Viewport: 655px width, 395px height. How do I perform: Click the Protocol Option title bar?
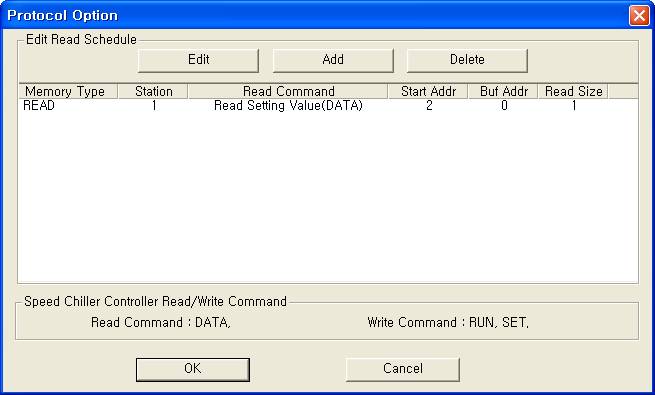pos(313,15)
